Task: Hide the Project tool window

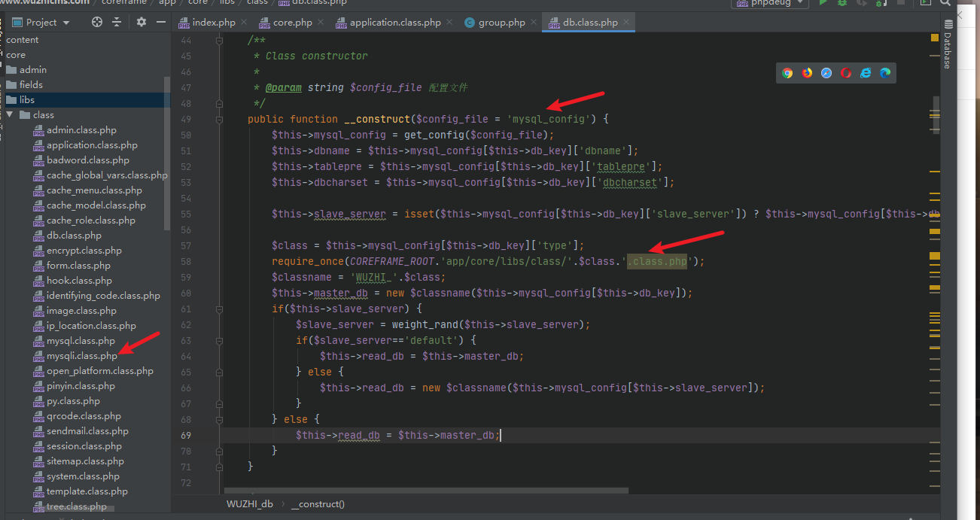Action: point(161,23)
